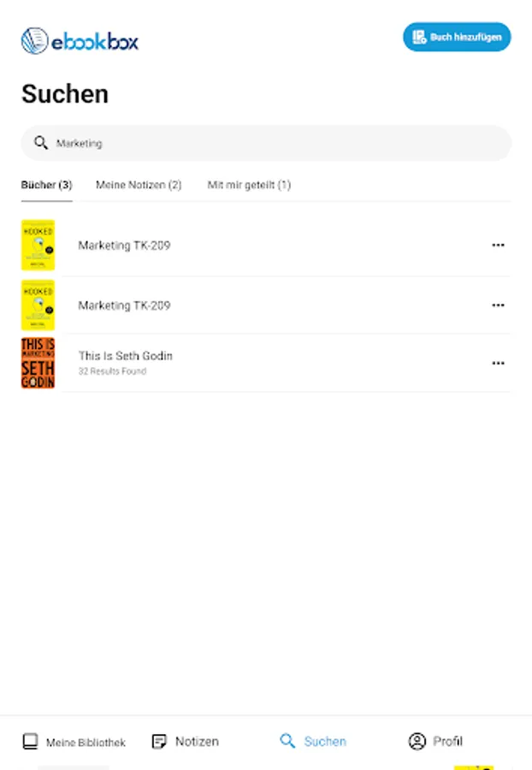
Task: Click the Meine Bibliothek book icon
Action: [30, 741]
